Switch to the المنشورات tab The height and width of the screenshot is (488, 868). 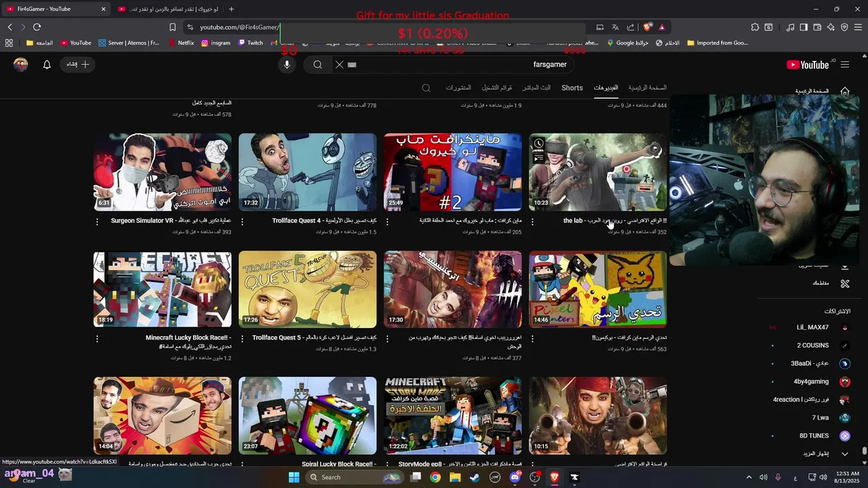(458, 88)
